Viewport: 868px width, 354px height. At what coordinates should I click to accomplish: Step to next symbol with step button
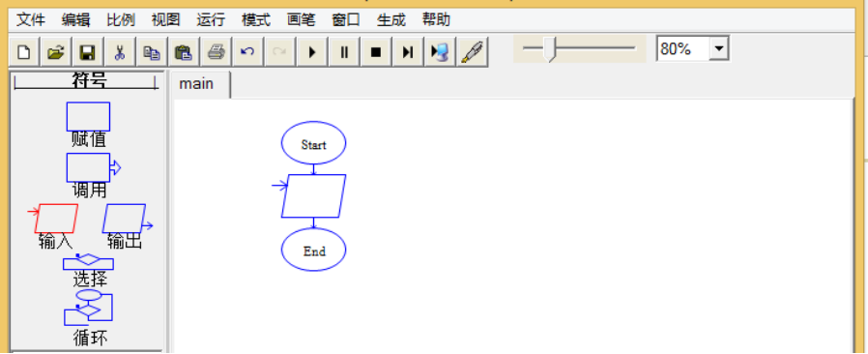[408, 52]
